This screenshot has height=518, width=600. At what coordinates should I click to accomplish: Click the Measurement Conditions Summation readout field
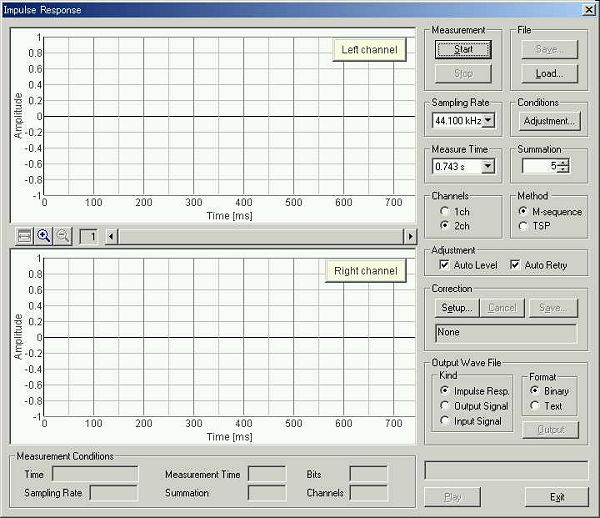click(x=267, y=492)
